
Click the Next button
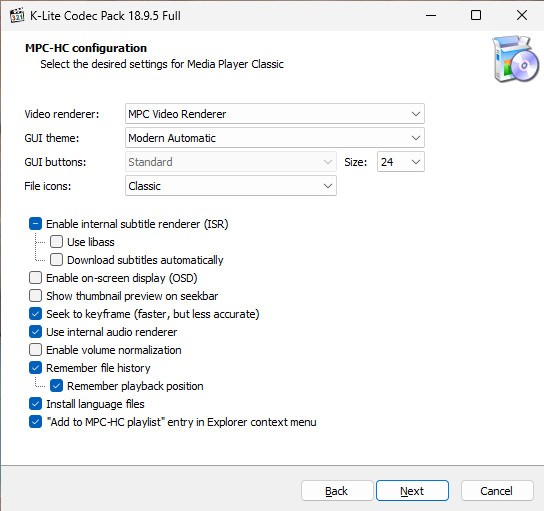point(412,491)
